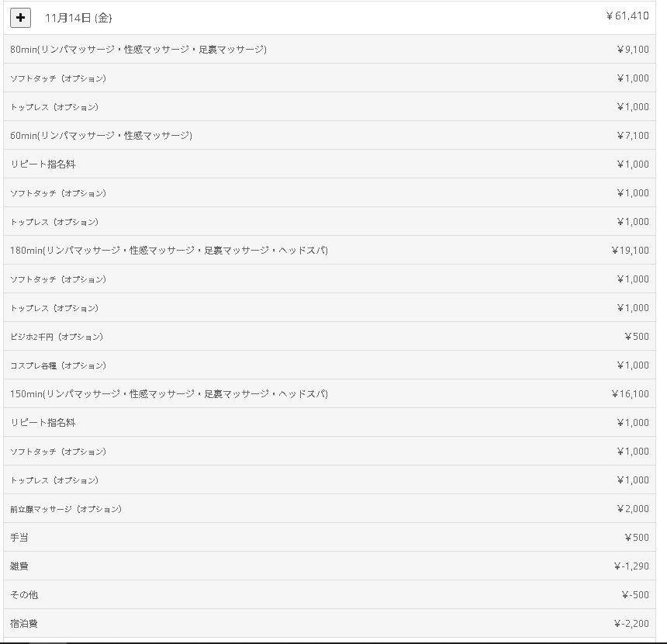
Task: Expand the plus button beside 11月14日
Action: tap(20, 17)
